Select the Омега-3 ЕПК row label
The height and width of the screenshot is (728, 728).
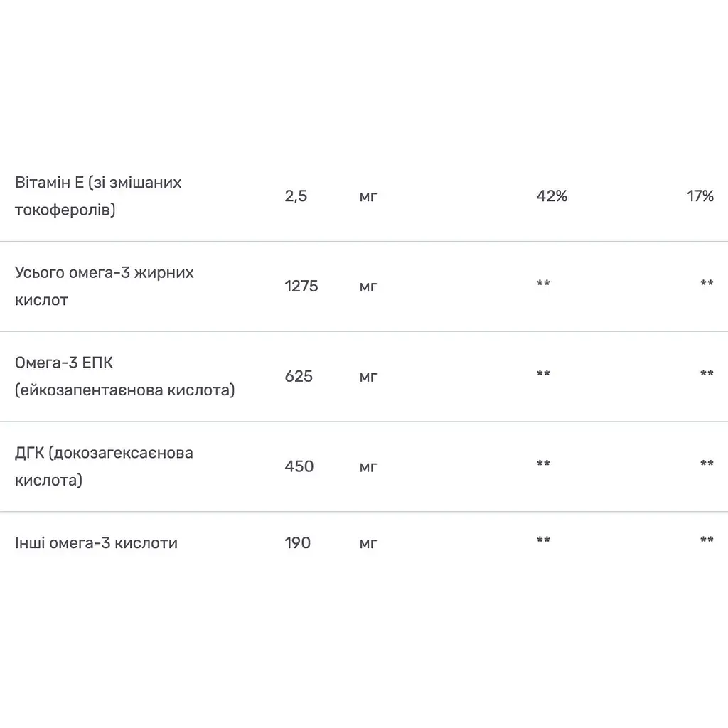coord(125,376)
